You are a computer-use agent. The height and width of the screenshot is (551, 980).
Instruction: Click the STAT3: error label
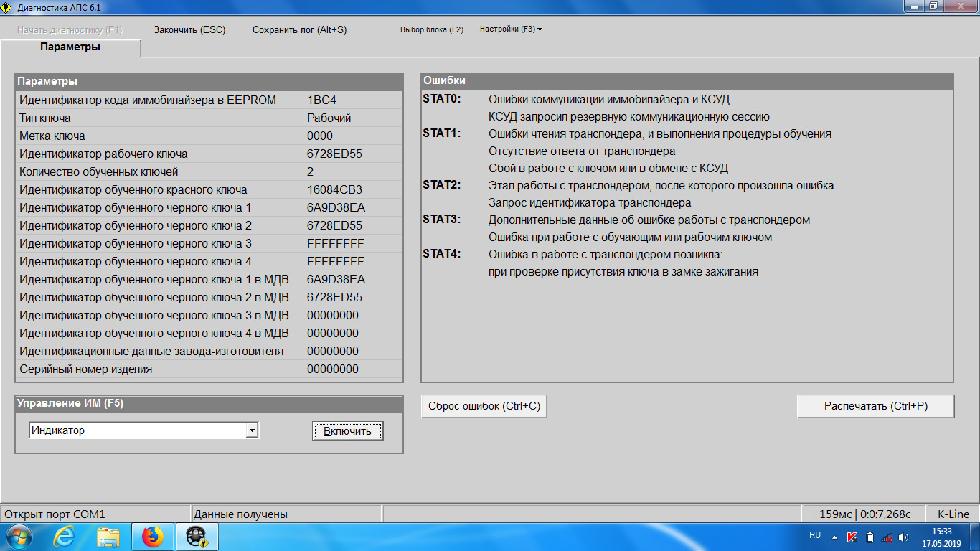pyautogui.click(x=442, y=220)
